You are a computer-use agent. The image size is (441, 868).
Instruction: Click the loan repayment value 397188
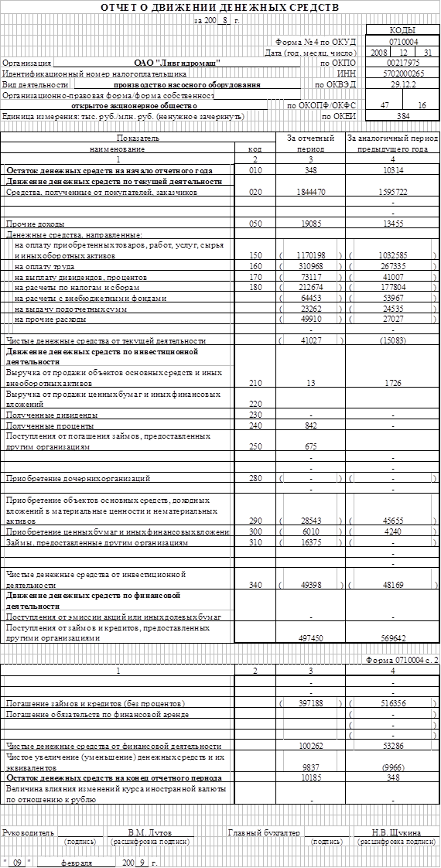(310, 703)
